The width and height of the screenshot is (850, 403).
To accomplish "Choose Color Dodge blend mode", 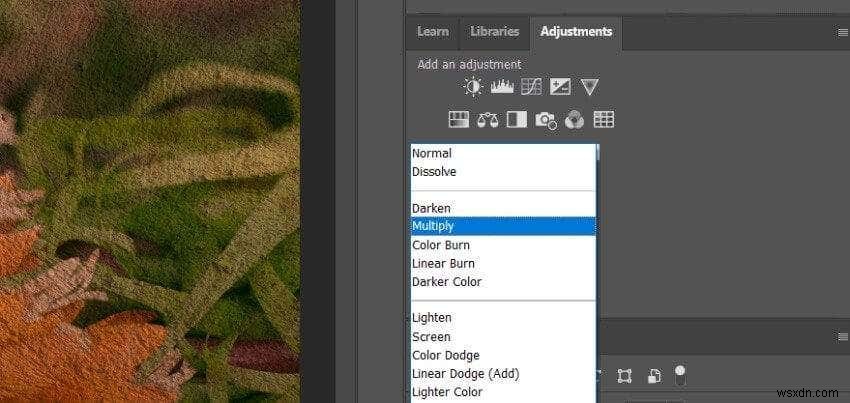I will [503, 355].
